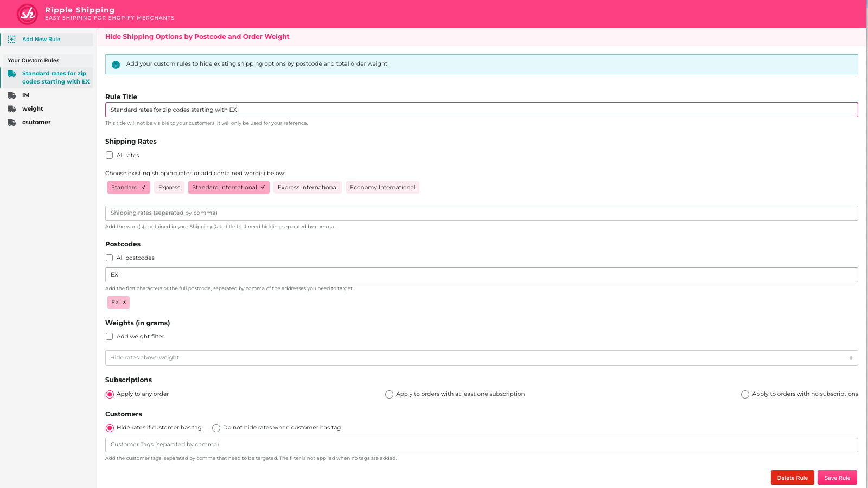
Task: Open the IM custom rule
Action: coord(25,95)
